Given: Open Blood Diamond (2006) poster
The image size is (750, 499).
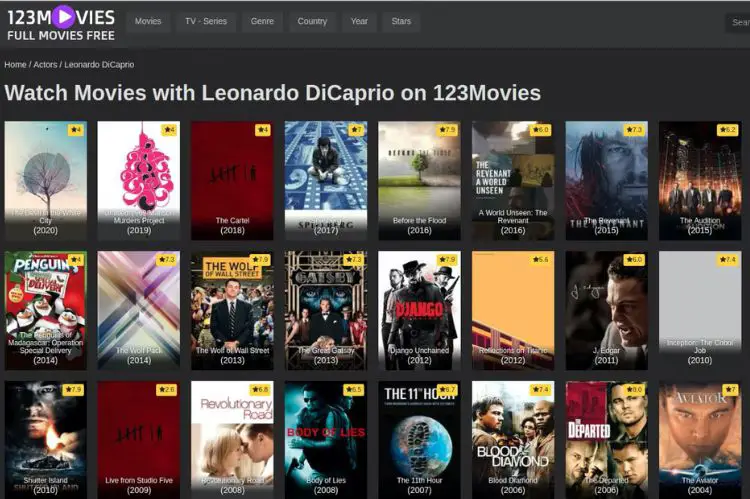Looking at the screenshot, I should (x=513, y=440).
